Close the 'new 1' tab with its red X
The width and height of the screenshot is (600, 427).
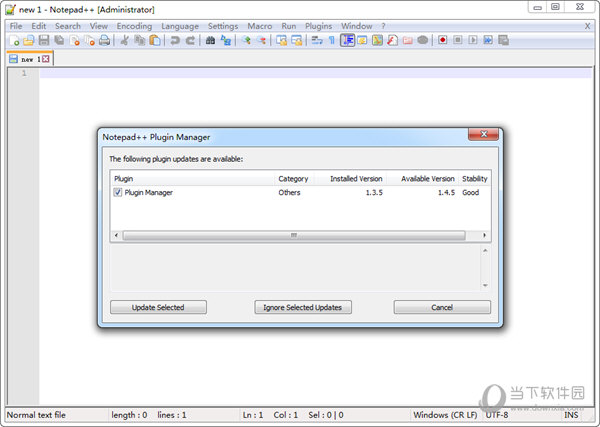coord(46,59)
